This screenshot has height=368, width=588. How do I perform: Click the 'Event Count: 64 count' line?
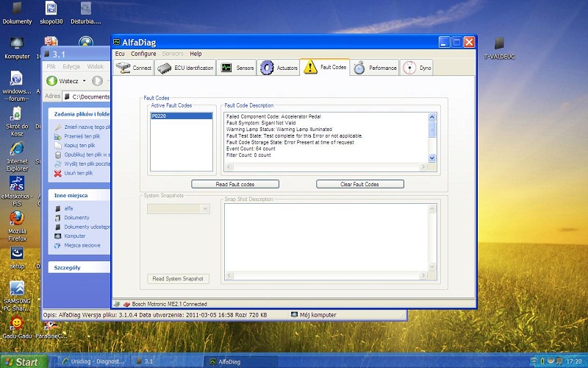[x=251, y=149]
